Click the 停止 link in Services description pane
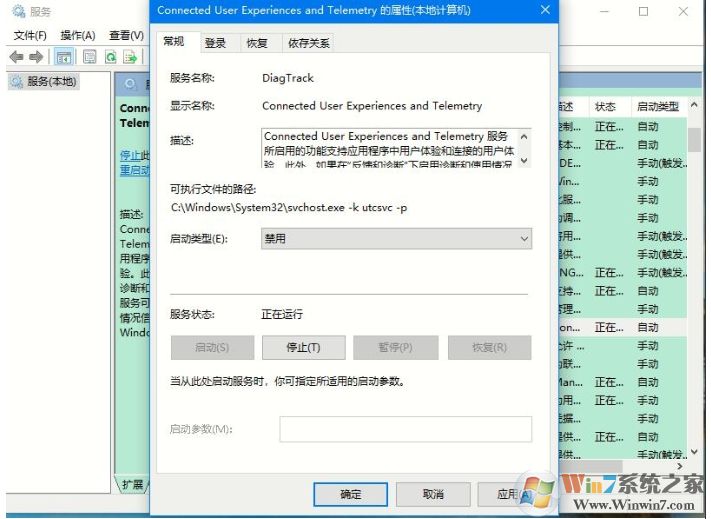Image resolution: width=711 pixels, height=519 pixels. click(130, 155)
